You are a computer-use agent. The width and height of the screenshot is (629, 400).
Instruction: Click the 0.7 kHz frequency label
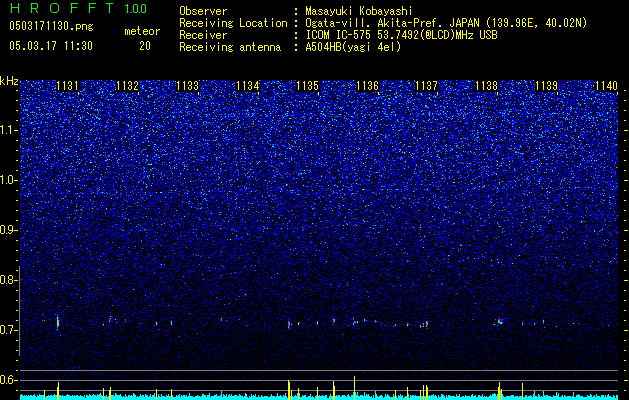9,330
